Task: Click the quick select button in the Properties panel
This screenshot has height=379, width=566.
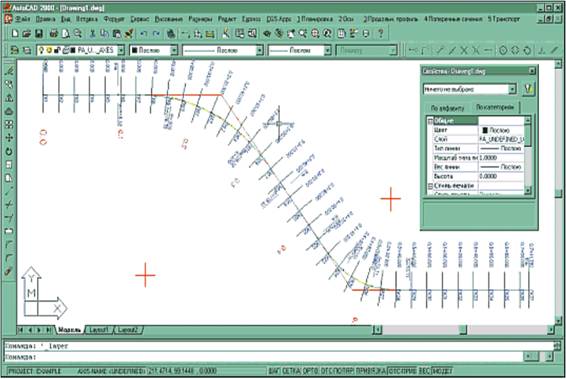Action: pos(528,89)
